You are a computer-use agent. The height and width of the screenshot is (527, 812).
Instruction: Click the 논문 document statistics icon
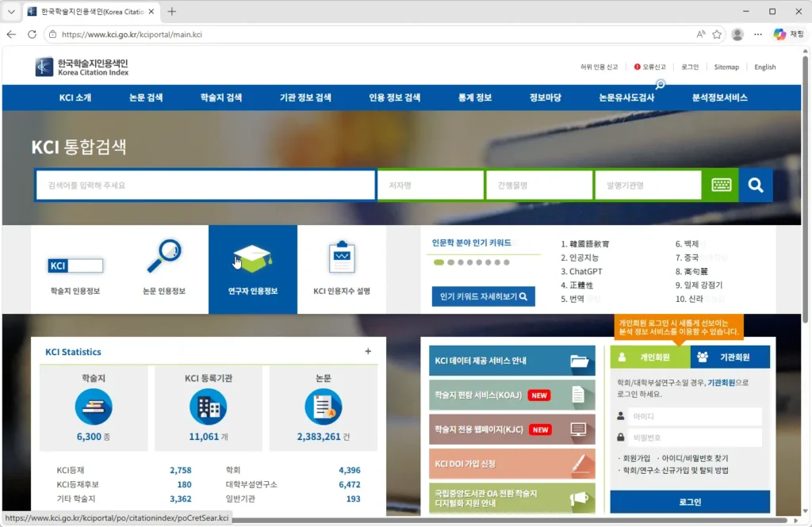324,407
